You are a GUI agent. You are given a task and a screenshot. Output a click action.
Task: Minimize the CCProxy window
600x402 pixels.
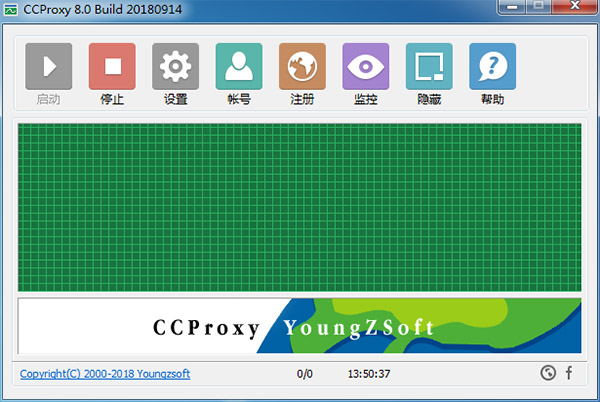pyautogui.click(x=513, y=8)
